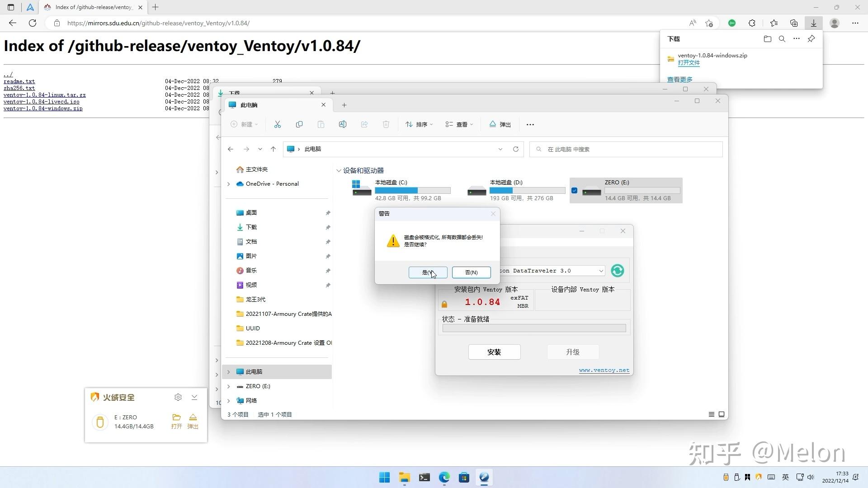Open the www.ventoy.net link
The image size is (868, 488).
604,370
